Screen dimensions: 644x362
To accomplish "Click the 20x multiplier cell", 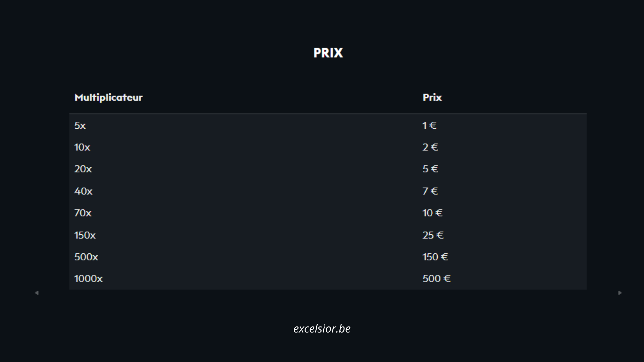I will 83,169.
